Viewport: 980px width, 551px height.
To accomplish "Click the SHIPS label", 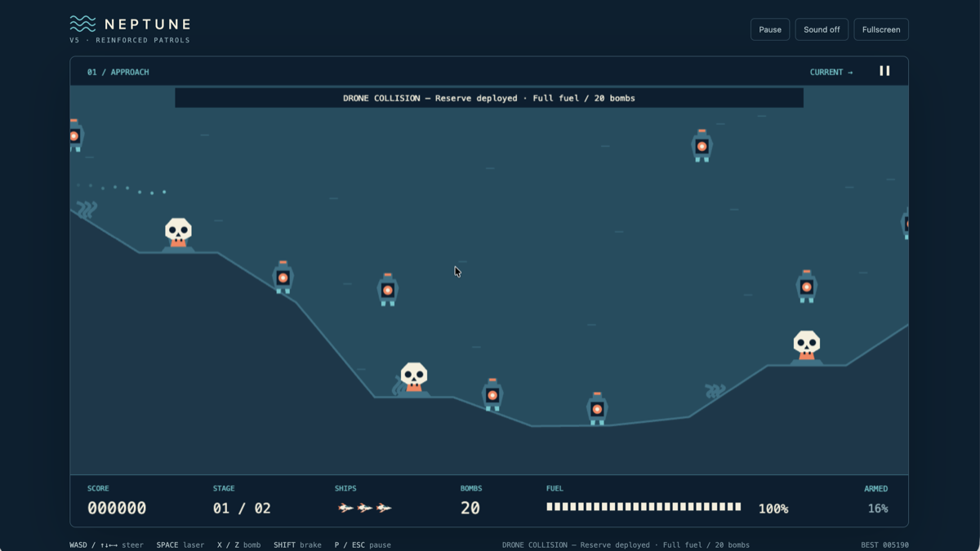I will tap(345, 488).
